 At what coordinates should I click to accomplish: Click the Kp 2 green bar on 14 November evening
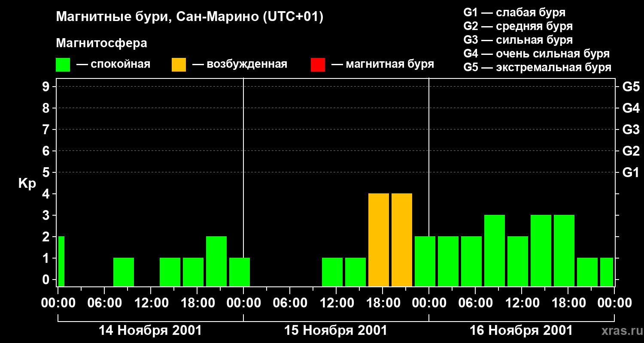pyautogui.click(x=216, y=261)
